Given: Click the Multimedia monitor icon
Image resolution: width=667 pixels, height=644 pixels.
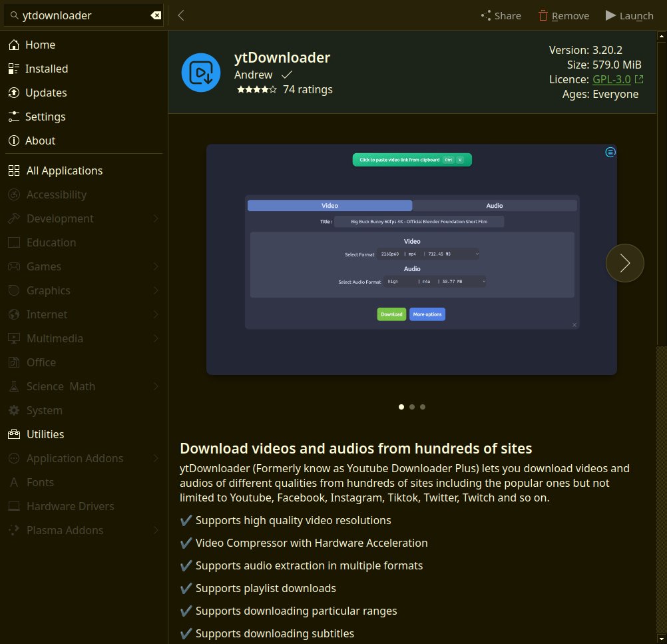Looking at the screenshot, I should pyautogui.click(x=14, y=338).
